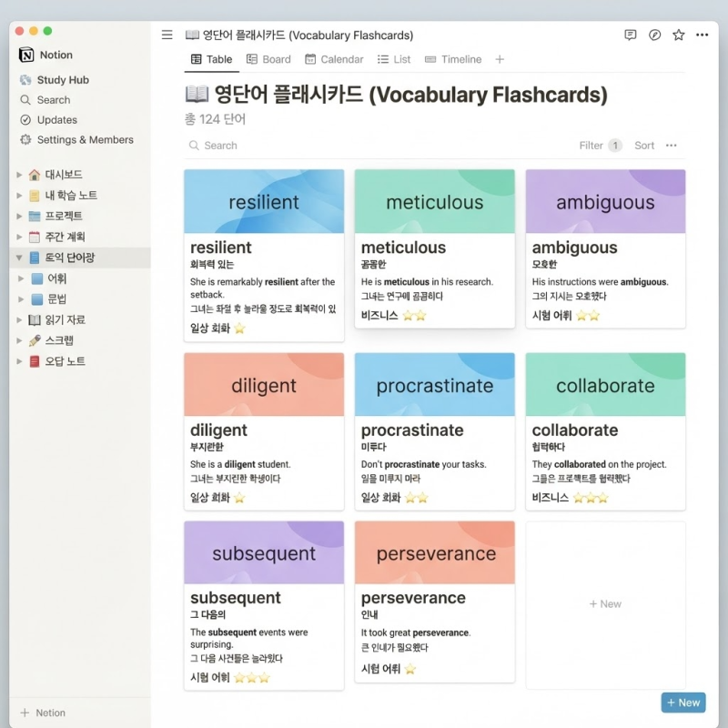Favorite this page with the star icon
Image resolution: width=728 pixels, height=728 pixels.
pos(679,35)
